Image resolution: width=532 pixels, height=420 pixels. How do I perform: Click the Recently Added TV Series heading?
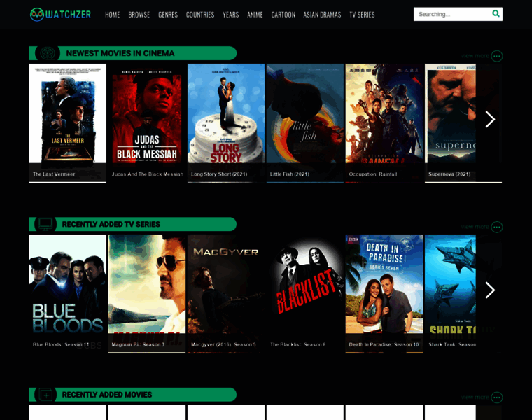point(111,224)
